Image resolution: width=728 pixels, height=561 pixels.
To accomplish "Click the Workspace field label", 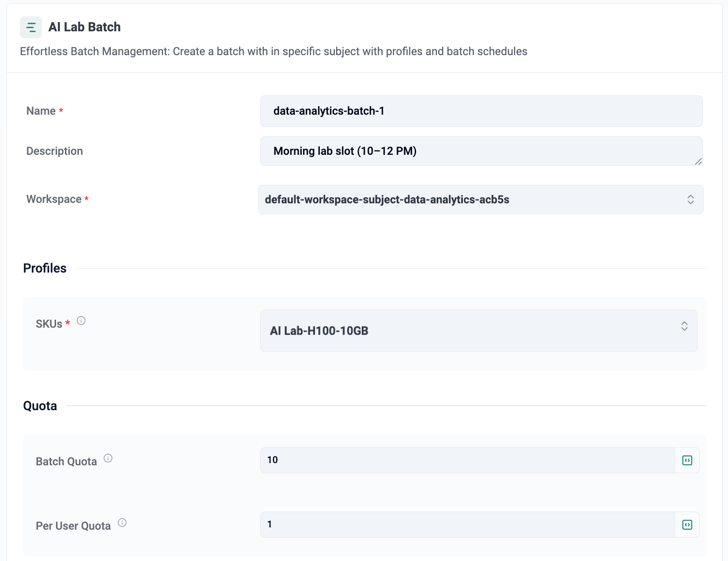I will pyautogui.click(x=54, y=199).
